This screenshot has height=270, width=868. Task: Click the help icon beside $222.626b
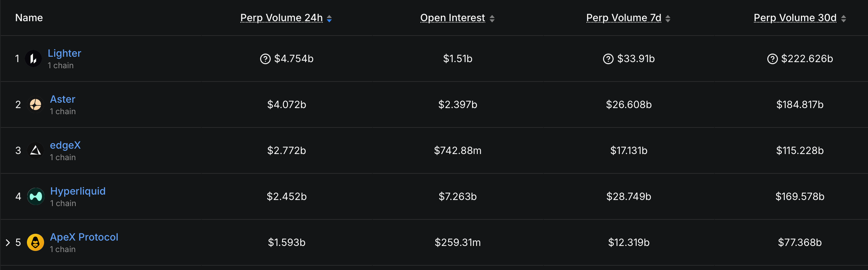[772, 59]
